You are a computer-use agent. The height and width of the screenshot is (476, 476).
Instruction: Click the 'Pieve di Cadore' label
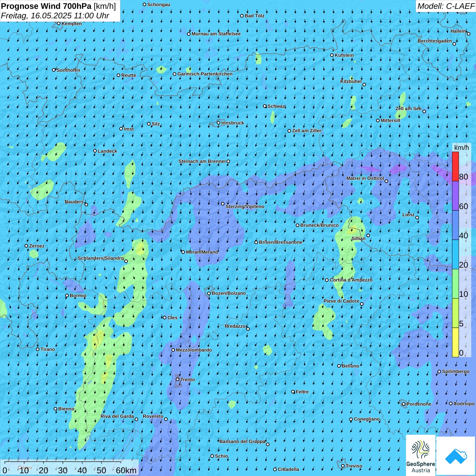(341, 301)
